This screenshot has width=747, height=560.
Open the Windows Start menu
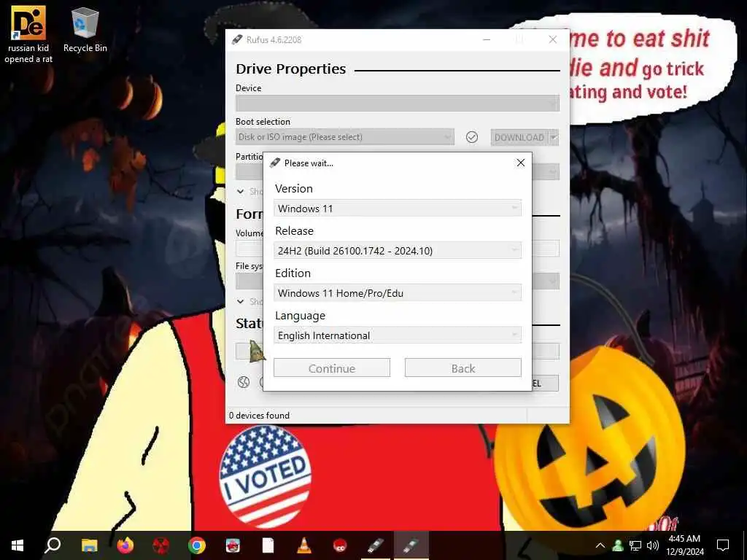pos(18,545)
